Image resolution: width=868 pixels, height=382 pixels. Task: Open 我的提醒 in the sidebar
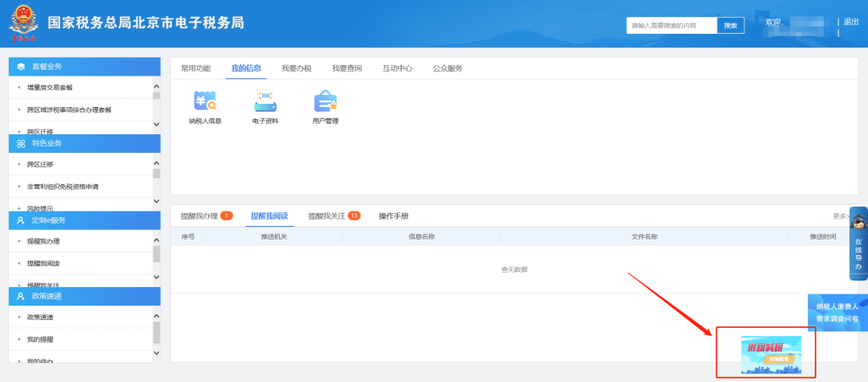coord(40,339)
